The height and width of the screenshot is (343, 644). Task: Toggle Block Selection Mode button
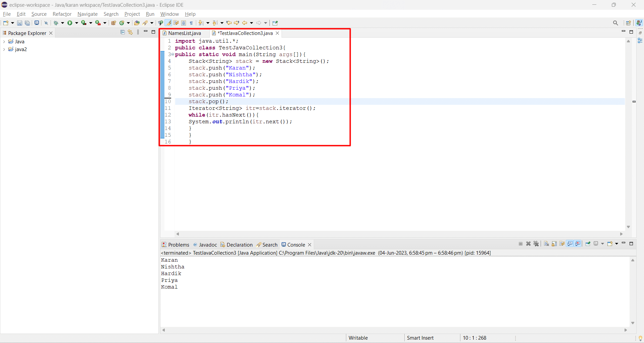pyautogui.click(x=184, y=23)
